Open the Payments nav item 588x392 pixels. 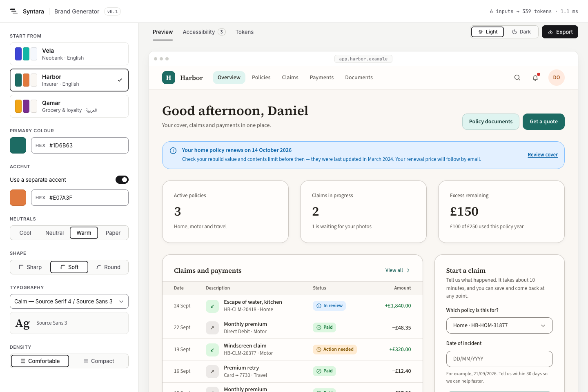322,78
